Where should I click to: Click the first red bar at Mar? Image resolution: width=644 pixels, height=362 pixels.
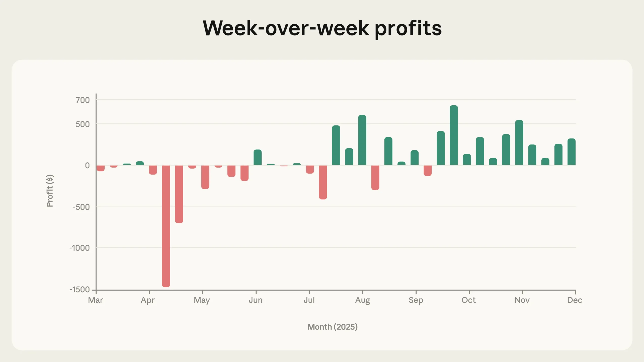tap(101, 168)
